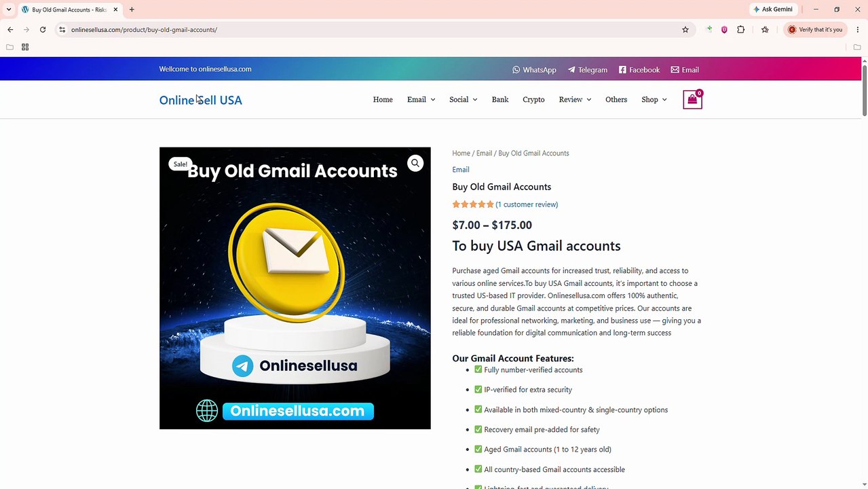Screen dimensions: 868x489
Task: Open the Online Sell USA logo link
Action: click(200, 100)
